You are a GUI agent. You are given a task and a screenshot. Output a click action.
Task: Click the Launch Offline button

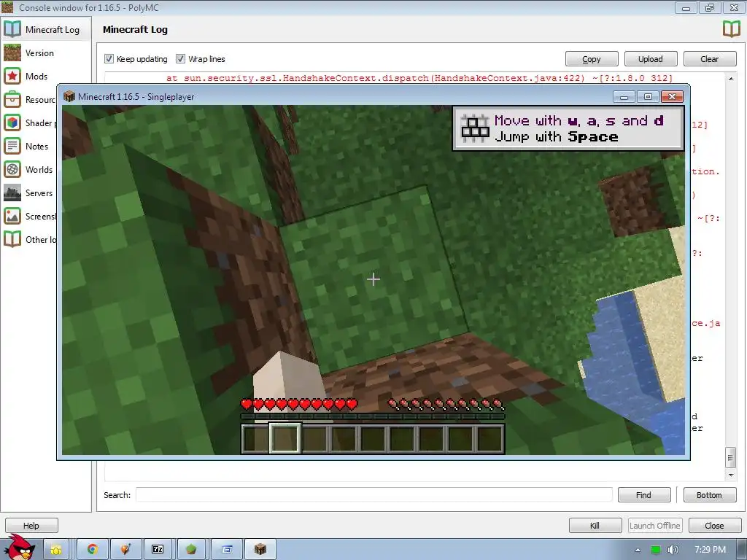coord(655,526)
